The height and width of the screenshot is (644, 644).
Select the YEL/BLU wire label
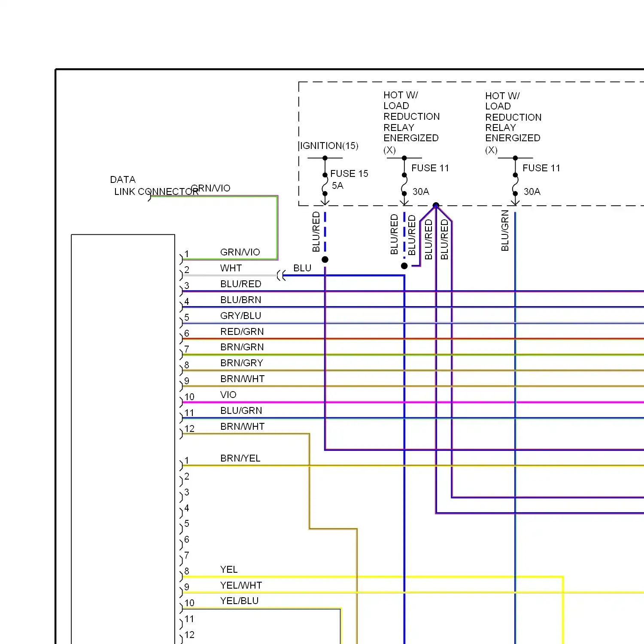point(239,601)
